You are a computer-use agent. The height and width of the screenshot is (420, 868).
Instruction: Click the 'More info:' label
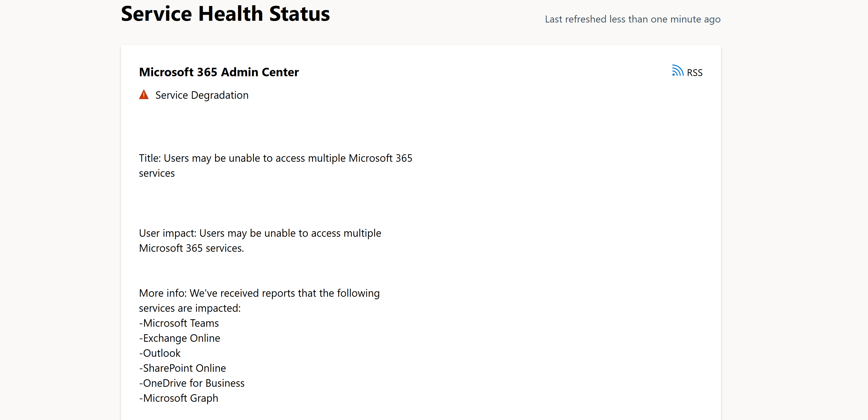pyautogui.click(x=163, y=293)
